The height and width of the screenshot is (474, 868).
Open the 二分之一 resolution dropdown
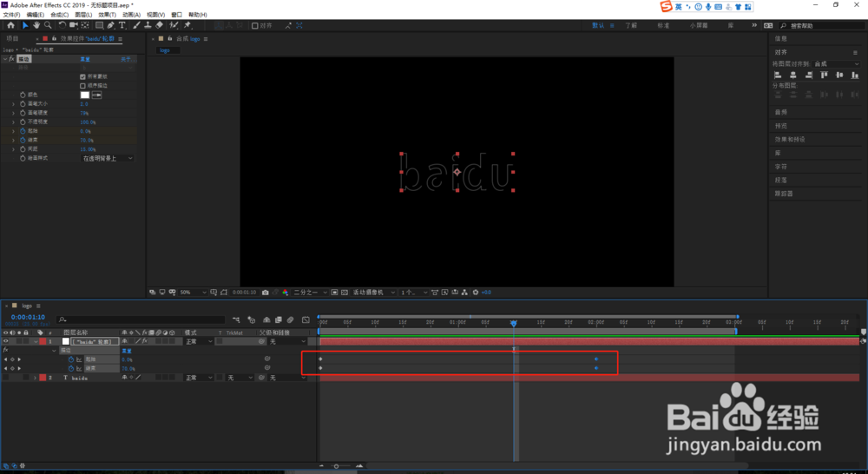pyautogui.click(x=310, y=293)
